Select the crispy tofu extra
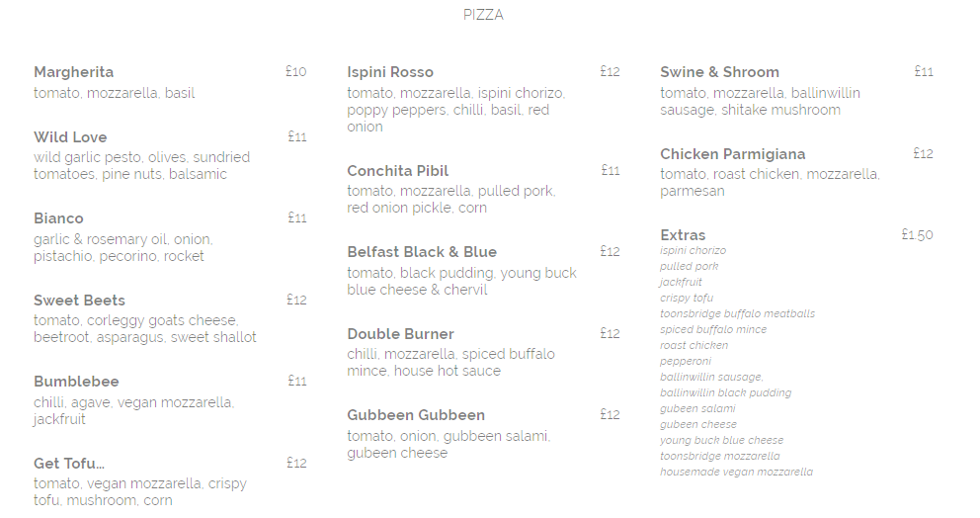Image resolution: width=980 pixels, height=518 pixels. (x=687, y=298)
